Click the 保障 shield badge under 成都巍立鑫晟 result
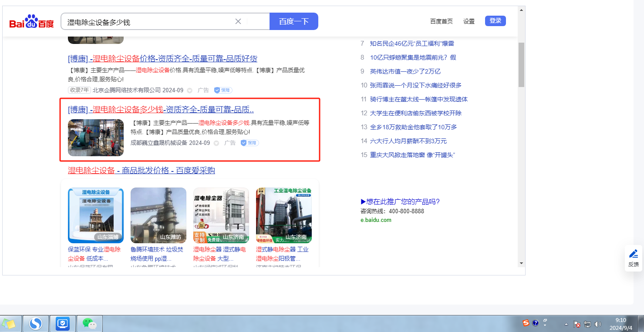This screenshot has width=644, height=332. pos(250,143)
